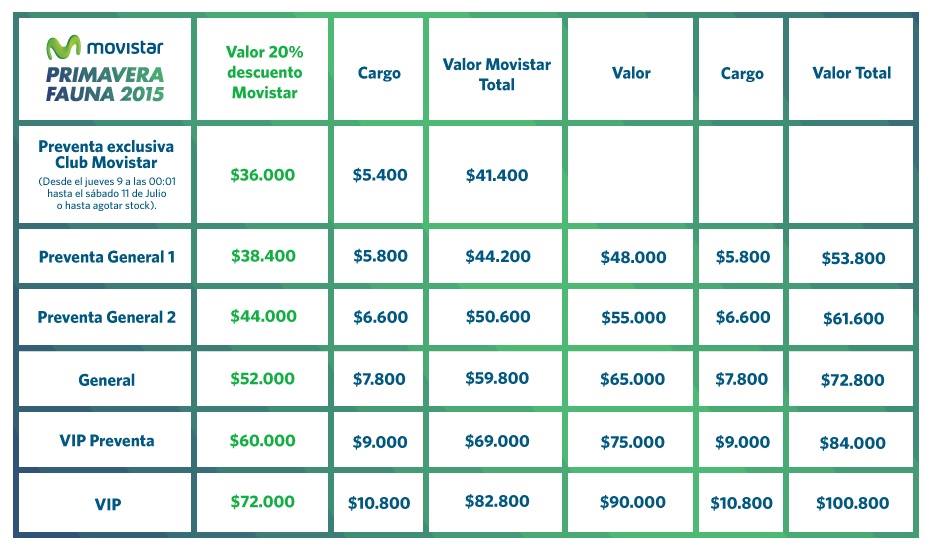Select the VIP Preventa row label

(x=107, y=441)
